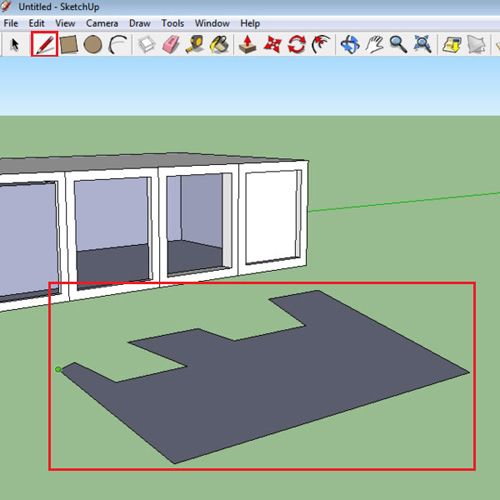Open the Camera menu
Image resolution: width=500 pixels, height=500 pixels.
102,23
